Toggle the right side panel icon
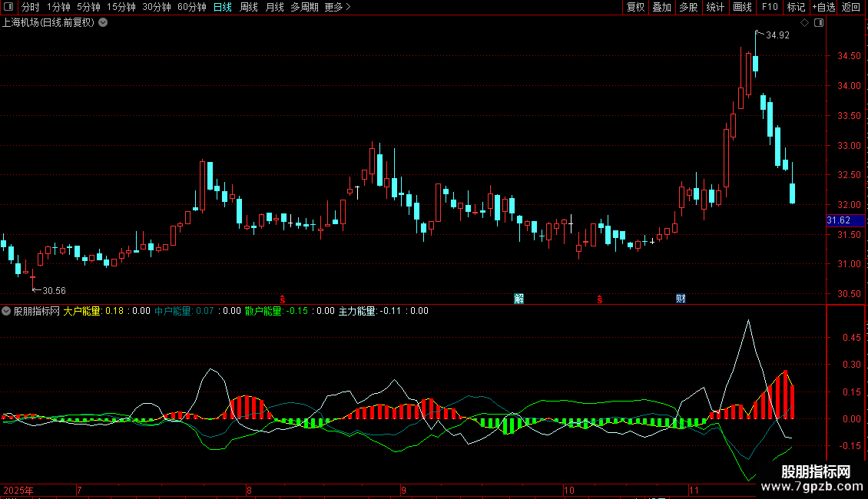The height and width of the screenshot is (499, 868). [x=819, y=23]
